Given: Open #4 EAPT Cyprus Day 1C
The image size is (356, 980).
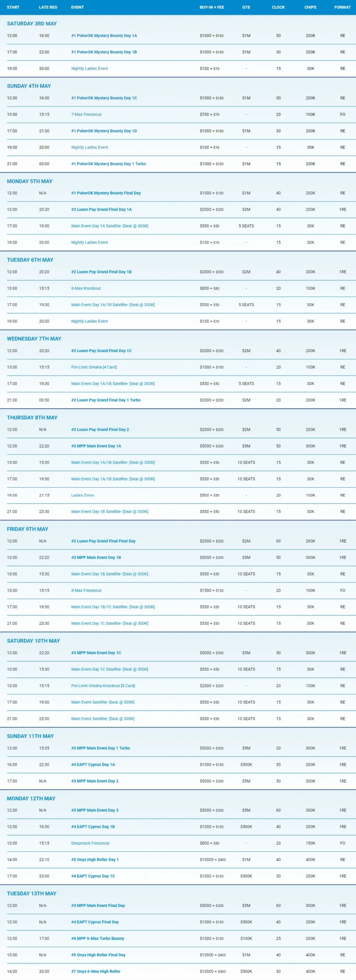Looking at the screenshot, I should (93, 876).
